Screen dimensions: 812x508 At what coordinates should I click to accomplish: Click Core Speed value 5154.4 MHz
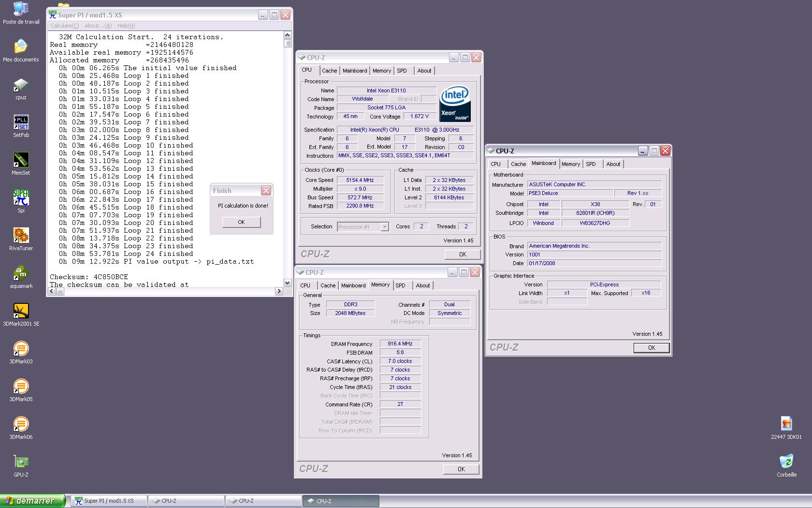point(360,180)
